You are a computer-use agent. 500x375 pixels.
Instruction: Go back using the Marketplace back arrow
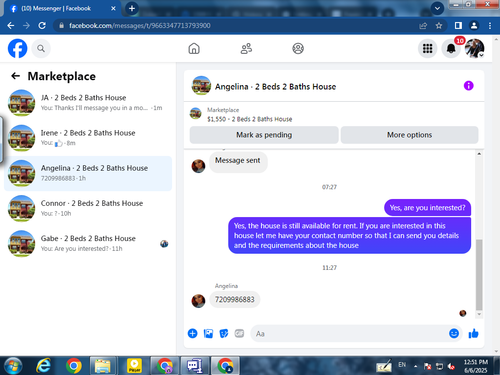(15, 76)
